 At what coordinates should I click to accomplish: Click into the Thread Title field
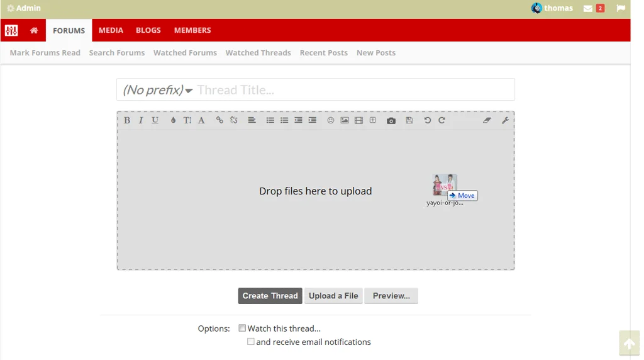tap(354, 89)
